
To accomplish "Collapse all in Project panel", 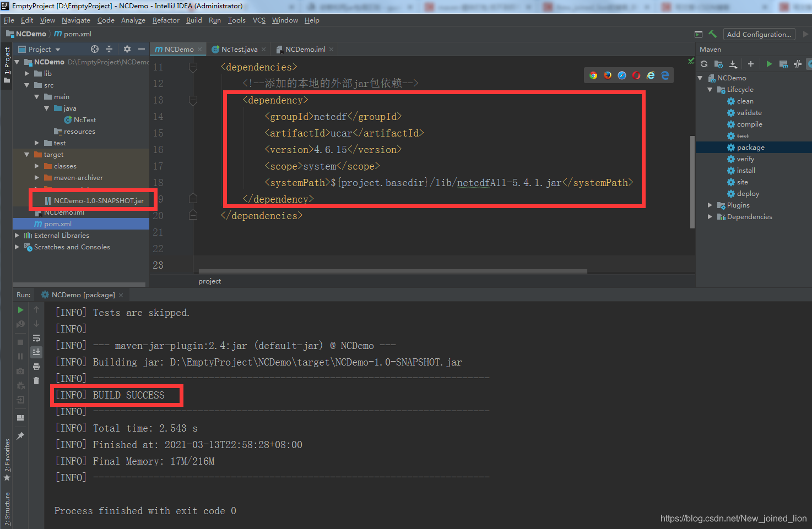I will click(x=109, y=49).
